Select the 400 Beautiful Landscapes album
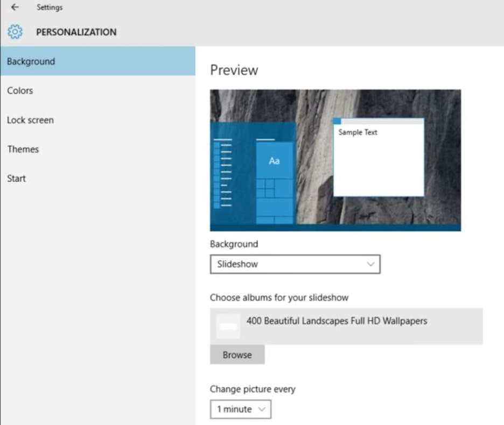Image resolution: width=504 pixels, height=425 pixels. coord(346,326)
